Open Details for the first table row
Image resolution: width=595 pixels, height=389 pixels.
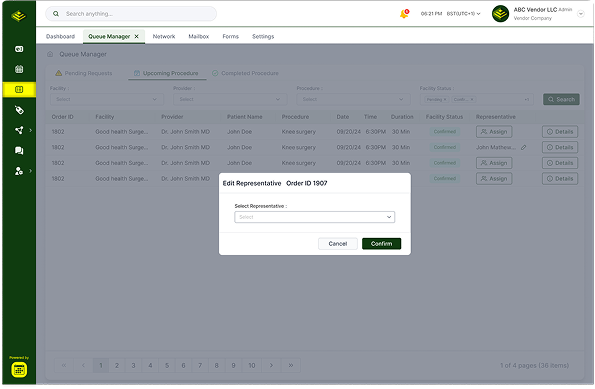coord(560,132)
